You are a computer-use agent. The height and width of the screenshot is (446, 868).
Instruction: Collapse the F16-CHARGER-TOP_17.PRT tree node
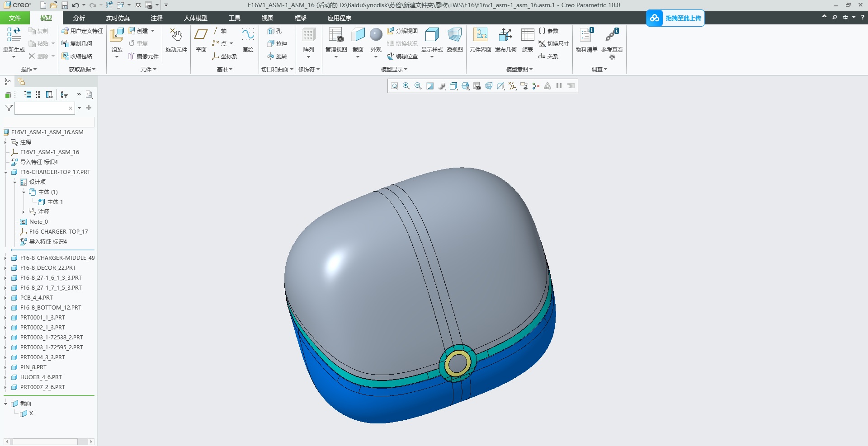coord(5,172)
